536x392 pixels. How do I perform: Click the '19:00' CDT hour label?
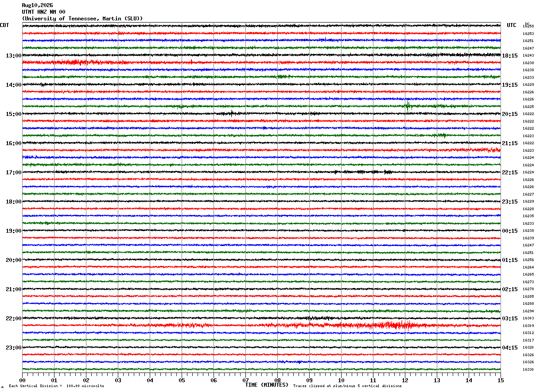tap(14, 231)
